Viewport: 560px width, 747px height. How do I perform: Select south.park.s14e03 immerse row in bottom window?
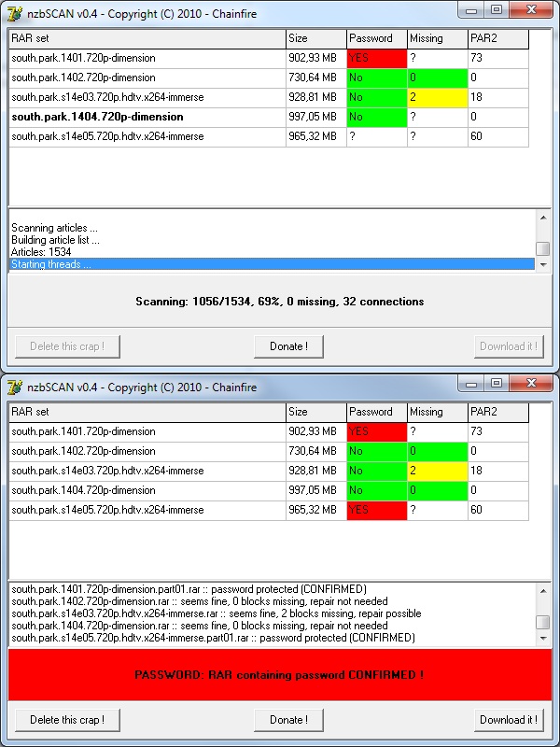click(269, 471)
